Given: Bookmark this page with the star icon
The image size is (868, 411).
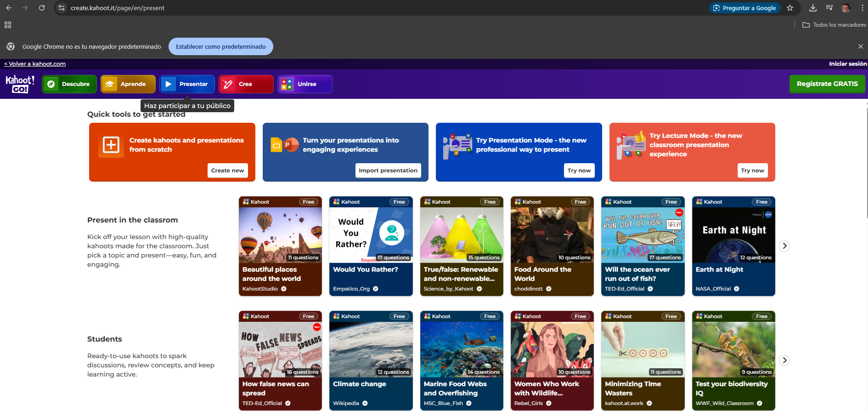Looking at the screenshot, I should 790,8.
